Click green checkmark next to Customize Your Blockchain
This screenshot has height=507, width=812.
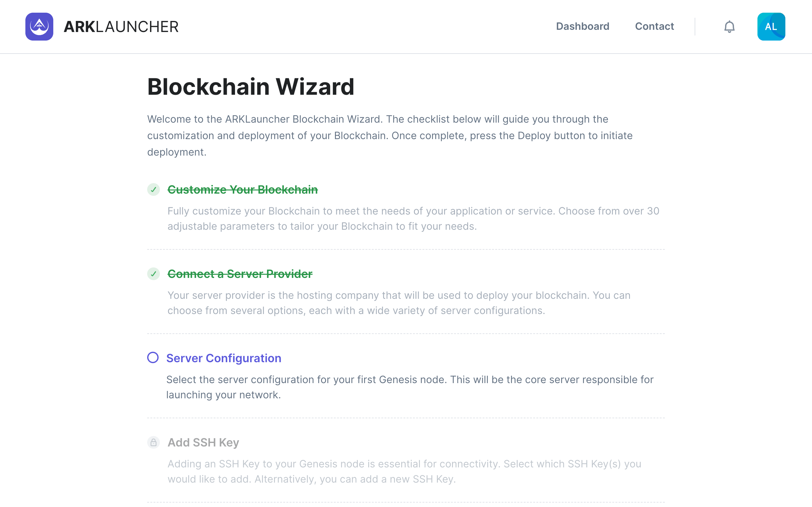(x=153, y=190)
